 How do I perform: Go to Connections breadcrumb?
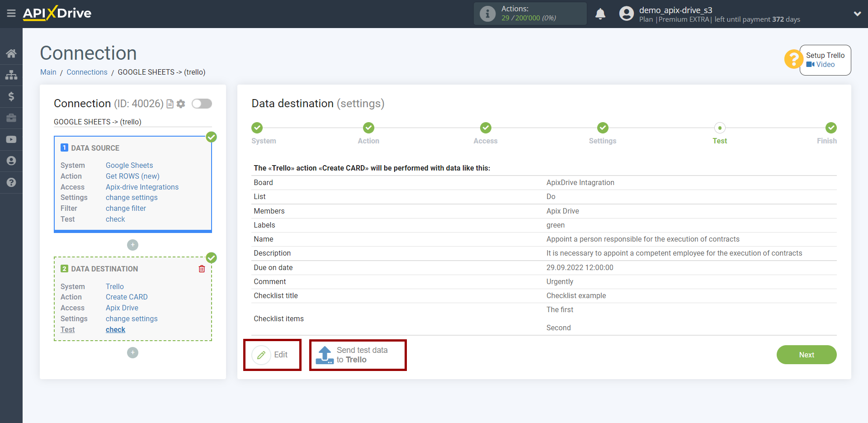[87, 72]
